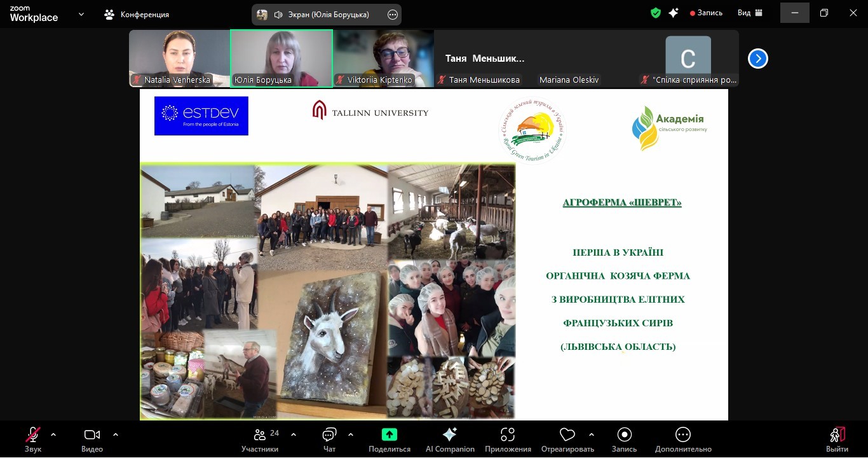Start recording with bottom Запись button
Screen dimensions: 868x458
[x=624, y=439]
